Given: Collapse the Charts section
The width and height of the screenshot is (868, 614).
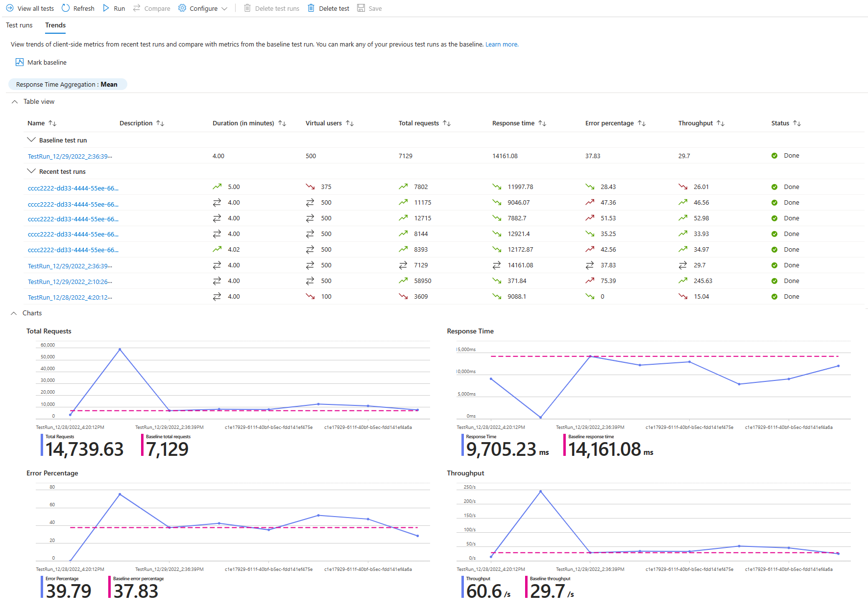Looking at the screenshot, I should pos(15,313).
